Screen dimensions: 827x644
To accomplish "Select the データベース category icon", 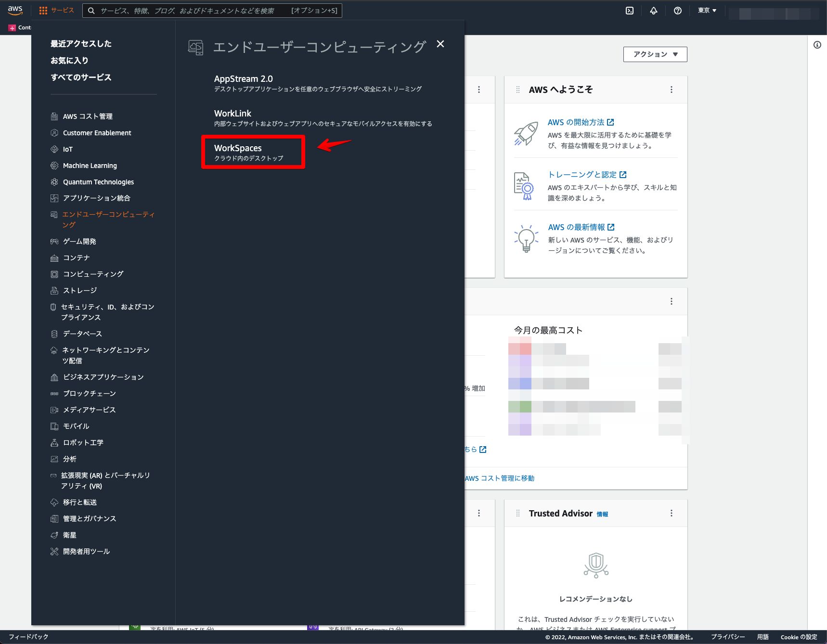I will [54, 334].
